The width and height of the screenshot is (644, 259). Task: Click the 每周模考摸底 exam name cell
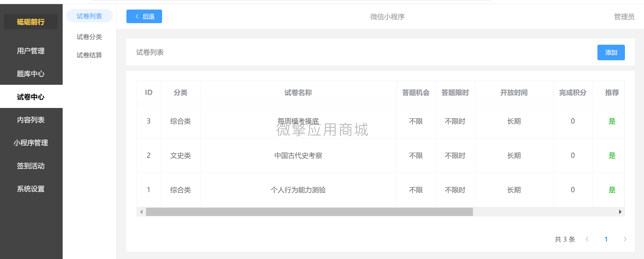click(x=298, y=121)
